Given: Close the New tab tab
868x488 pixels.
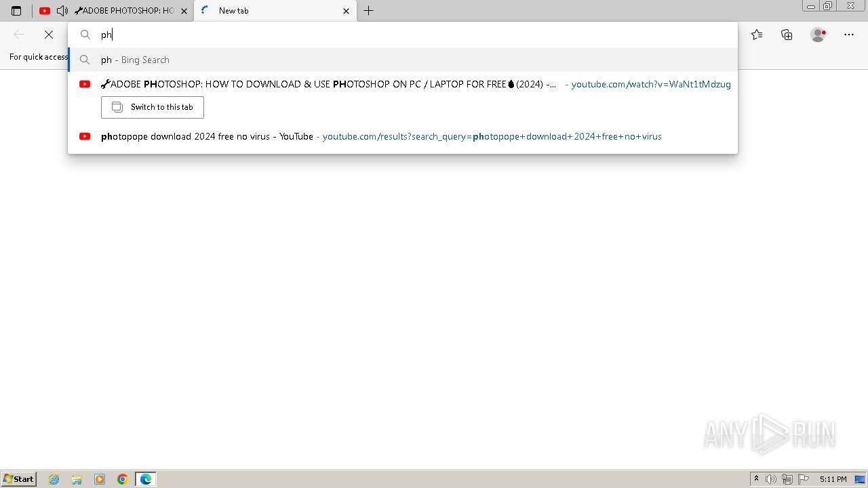Looking at the screenshot, I should (347, 11).
